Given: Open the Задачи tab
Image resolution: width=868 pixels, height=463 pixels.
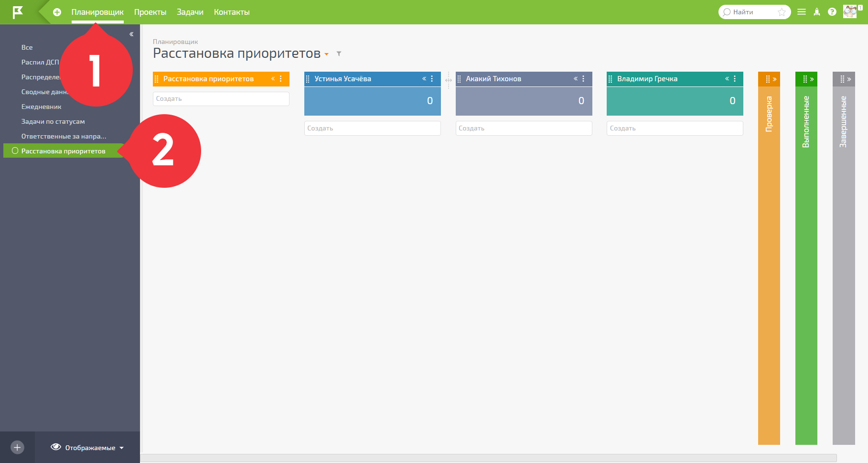Looking at the screenshot, I should [190, 12].
